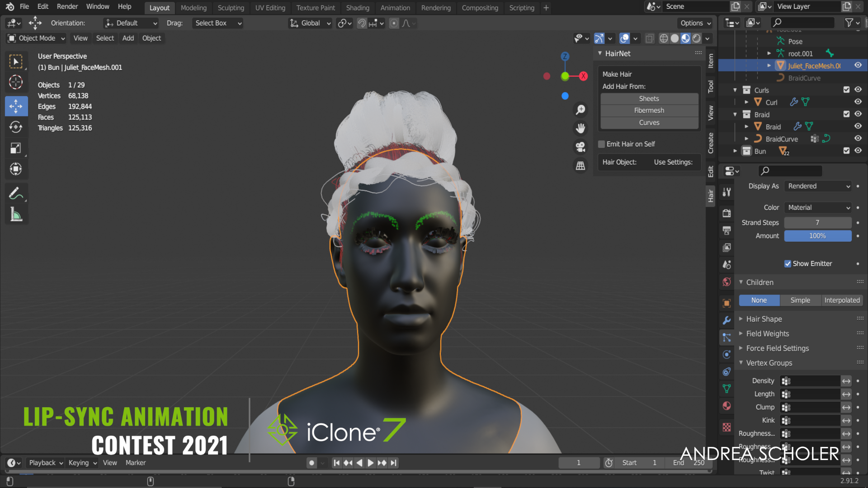Open the Object Mode dropdown
868x488 pixels.
coord(37,38)
